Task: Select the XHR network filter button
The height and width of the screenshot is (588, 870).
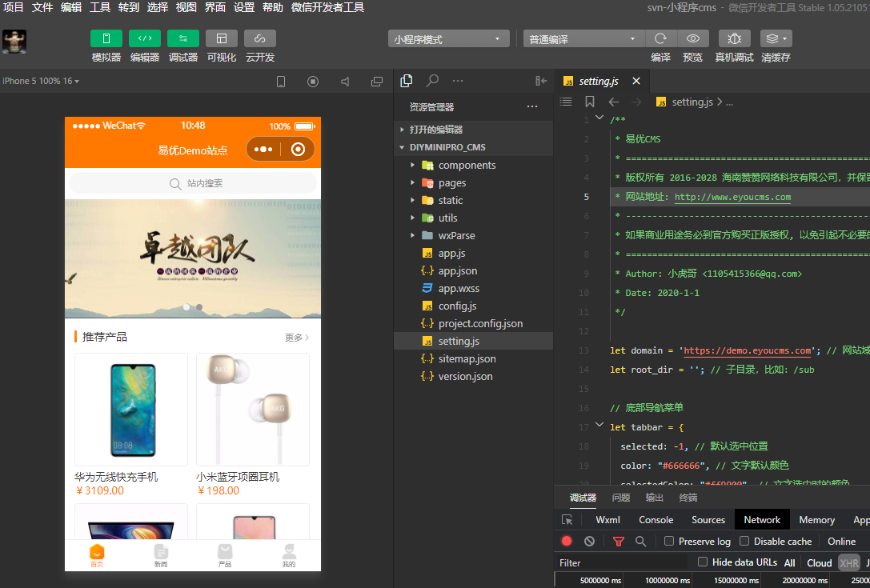Action: [x=849, y=562]
